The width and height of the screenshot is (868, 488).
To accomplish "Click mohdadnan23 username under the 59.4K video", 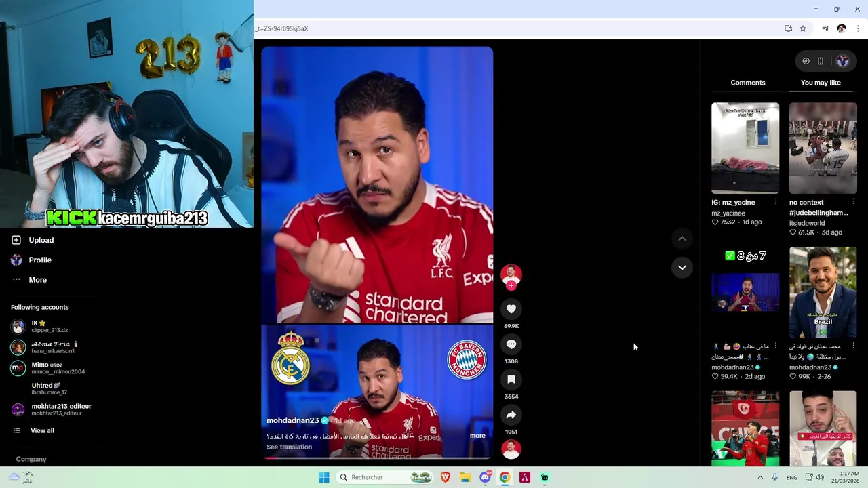I will [732, 367].
